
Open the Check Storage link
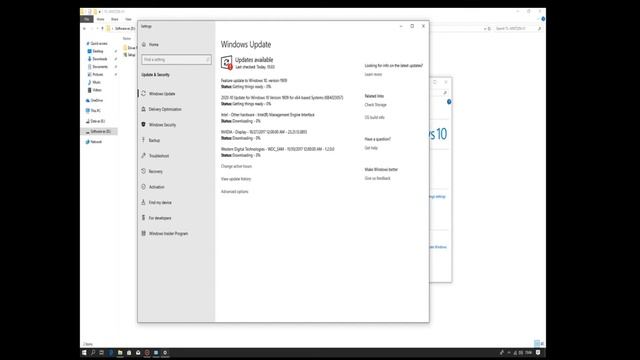(x=376, y=105)
